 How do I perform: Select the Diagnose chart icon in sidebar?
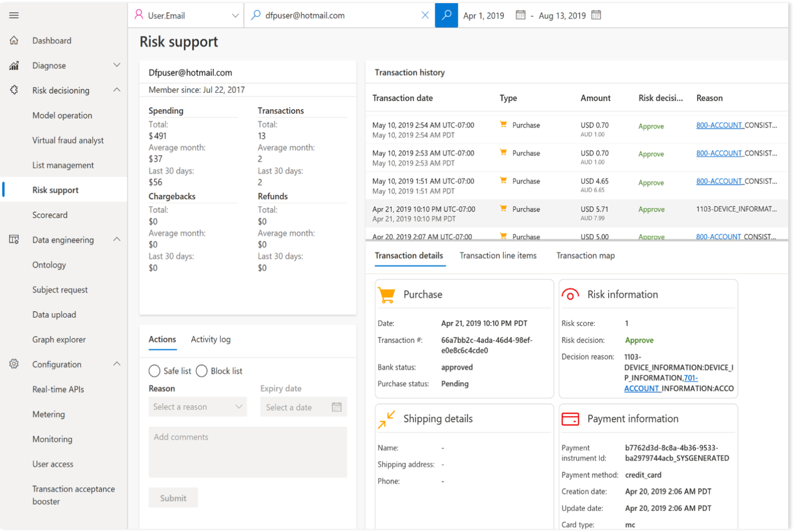14,65
